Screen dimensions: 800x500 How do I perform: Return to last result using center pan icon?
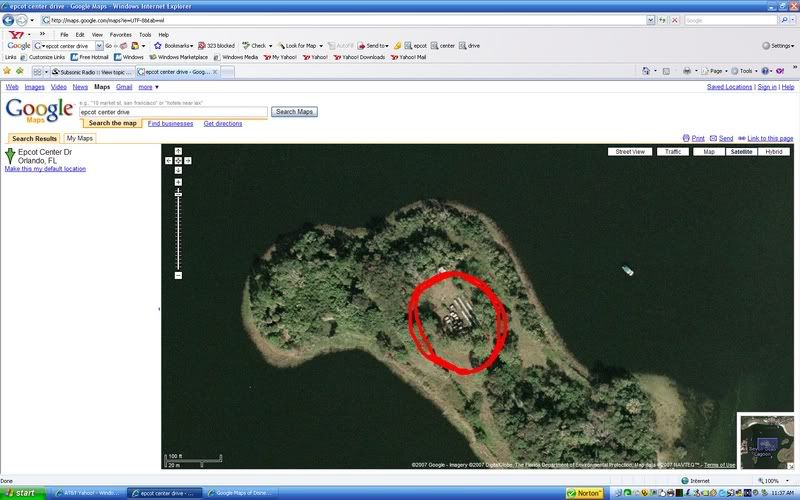point(178,161)
